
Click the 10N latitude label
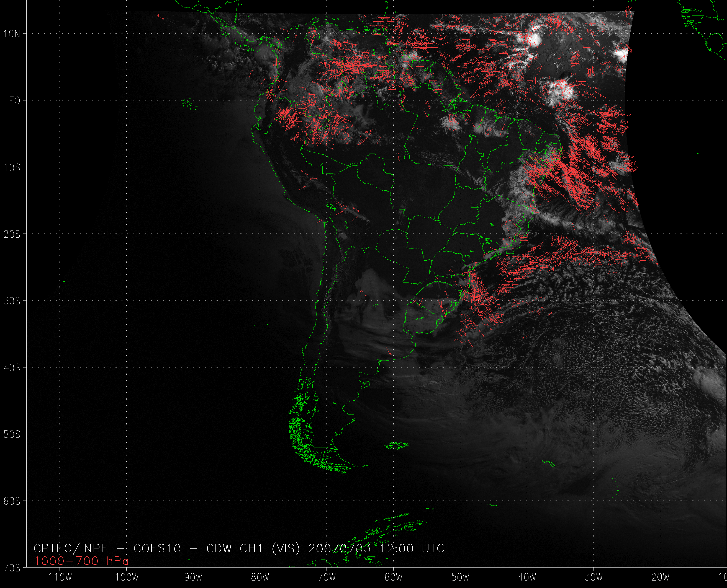tap(12, 34)
